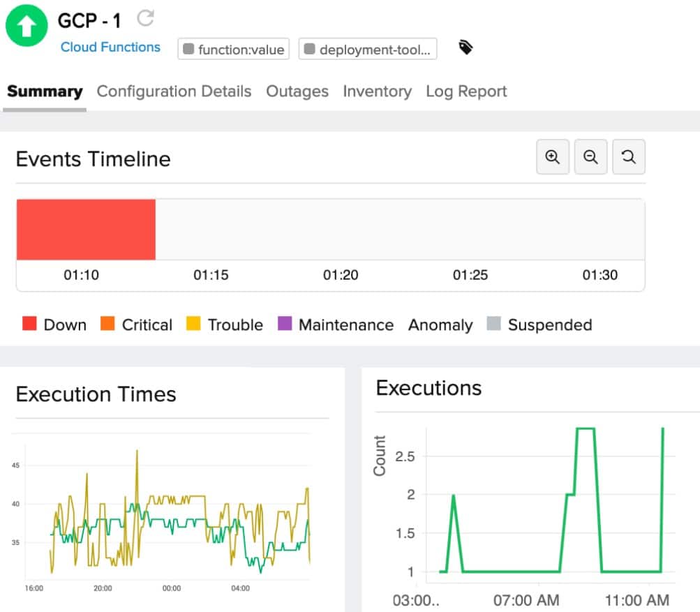Screen dimensions: 700x612
Task: Reset the Events Timeline zoom
Action: [x=629, y=157]
